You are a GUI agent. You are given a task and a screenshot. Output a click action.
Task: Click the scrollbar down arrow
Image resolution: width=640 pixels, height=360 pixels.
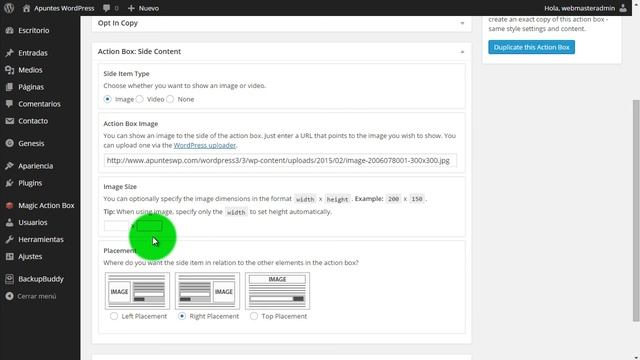click(636, 357)
